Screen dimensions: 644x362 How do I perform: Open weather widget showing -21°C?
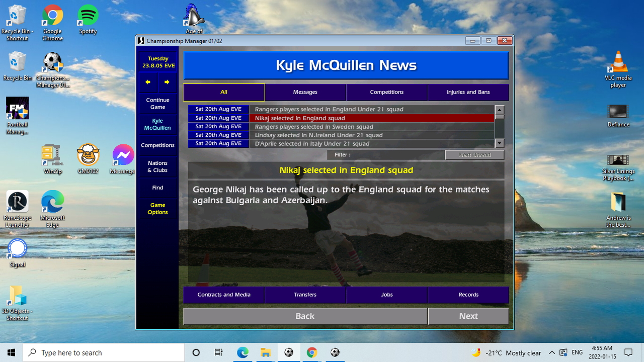coord(506,352)
